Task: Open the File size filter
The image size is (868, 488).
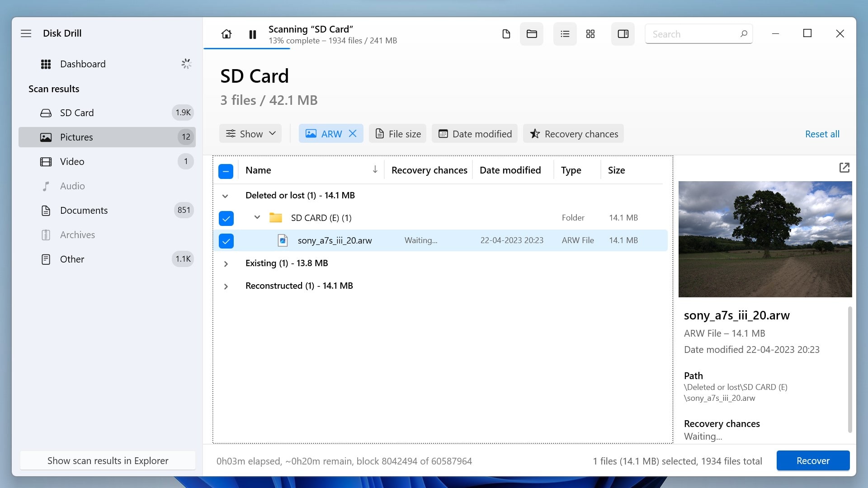Action: pyautogui.click(x=398, y=134)
